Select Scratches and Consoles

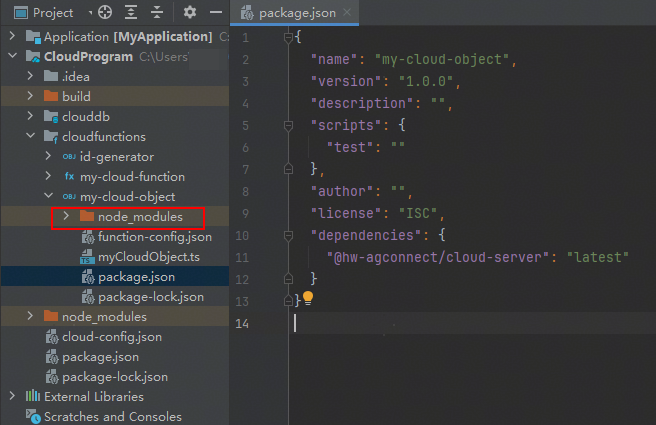coord(112,417)
